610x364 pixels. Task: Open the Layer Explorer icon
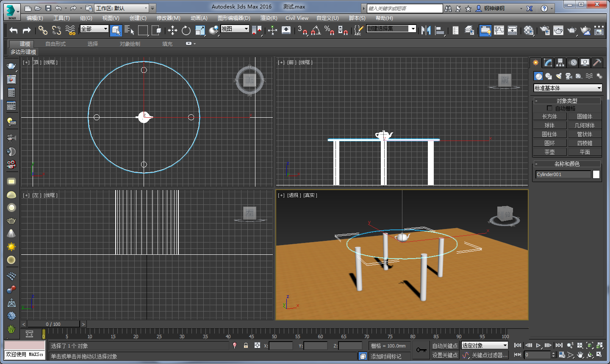[x=469, y=30]
